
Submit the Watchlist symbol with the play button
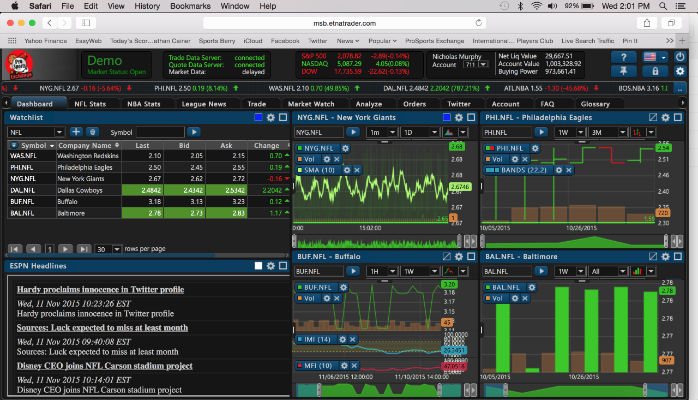click(194, 132)
